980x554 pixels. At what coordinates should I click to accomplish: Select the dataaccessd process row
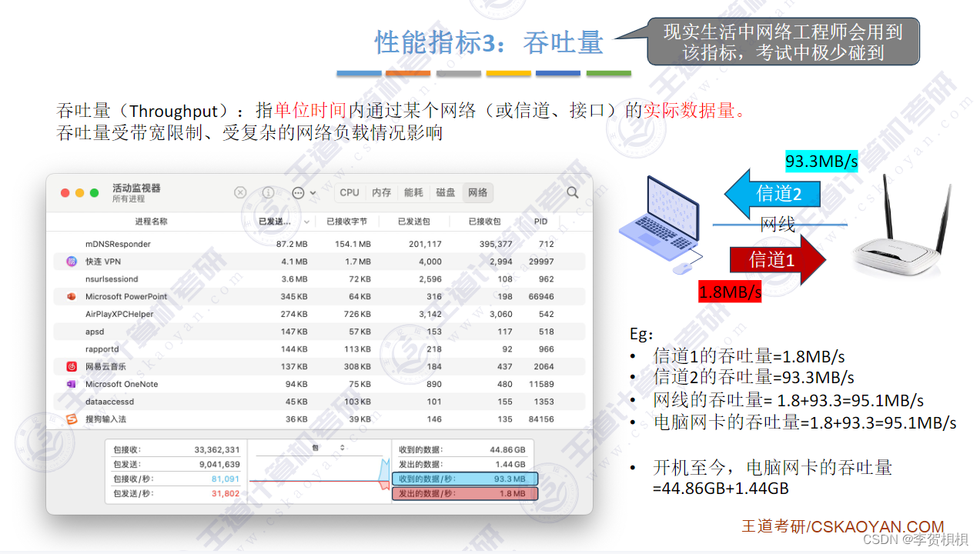(x=319, y=402)
